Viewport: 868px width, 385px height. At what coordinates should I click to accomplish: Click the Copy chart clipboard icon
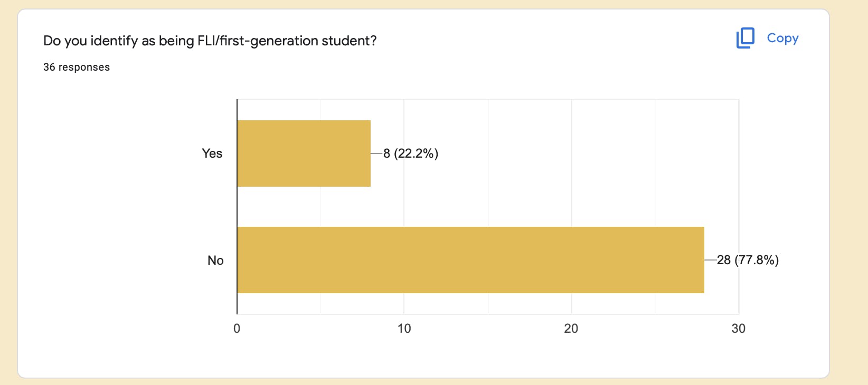[745, 38]
